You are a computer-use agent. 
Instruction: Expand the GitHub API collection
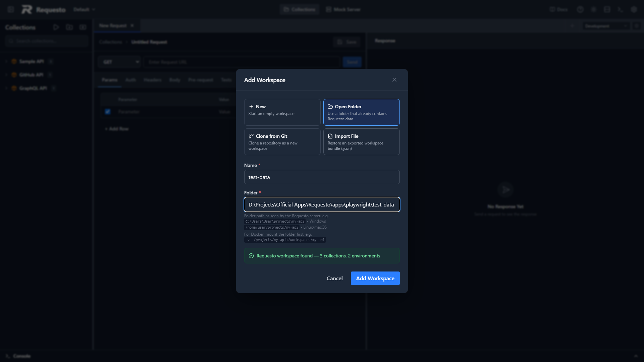click(6, 75)
